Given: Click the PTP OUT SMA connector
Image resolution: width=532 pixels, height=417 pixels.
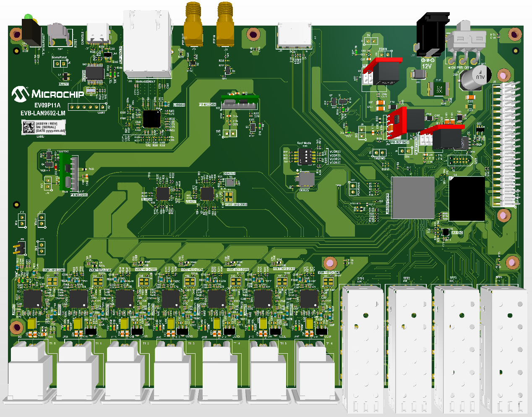Looking at the screenshot, I should (193, 25).
